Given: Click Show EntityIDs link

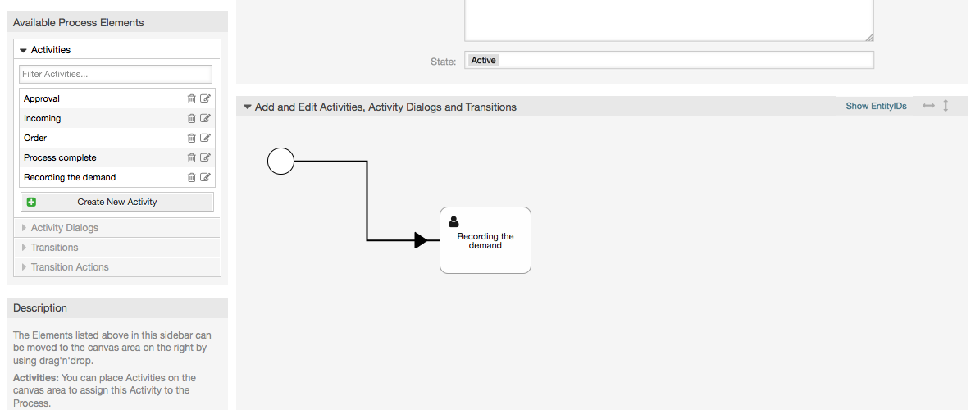Looking at the screenshot, I should pyautogui.click(x=876, y=106).
